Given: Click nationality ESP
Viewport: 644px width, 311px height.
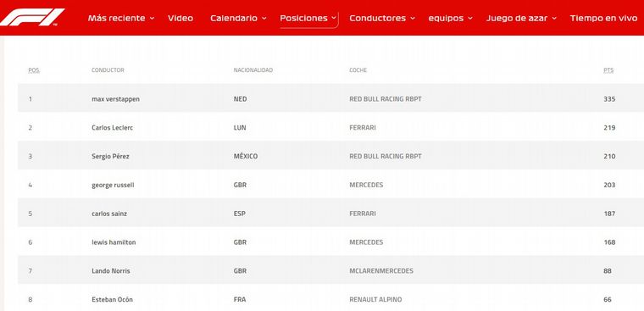Looking at the screenshot, I should tap(240, 214).
